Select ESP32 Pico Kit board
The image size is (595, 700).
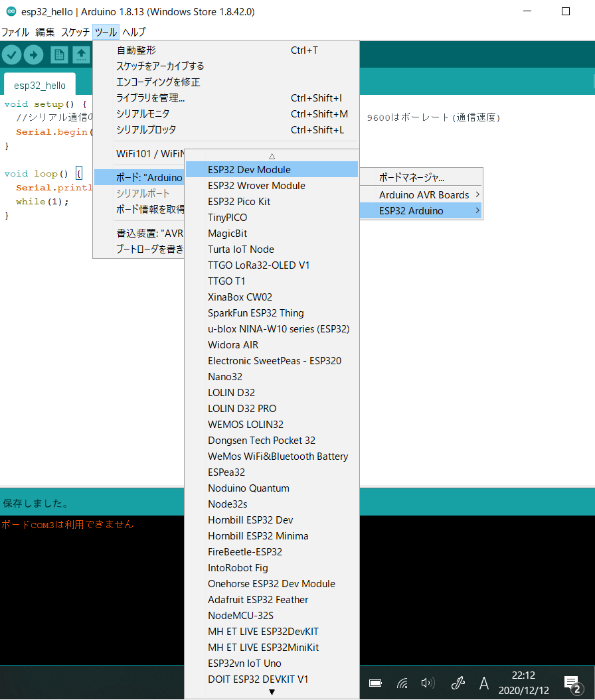tap(272, 201)
